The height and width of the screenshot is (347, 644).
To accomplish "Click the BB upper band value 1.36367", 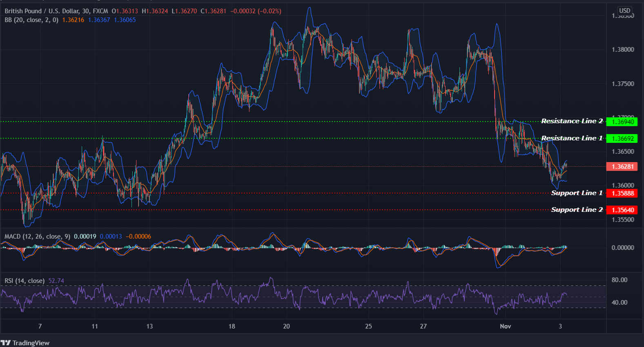I will coord(99,20).
